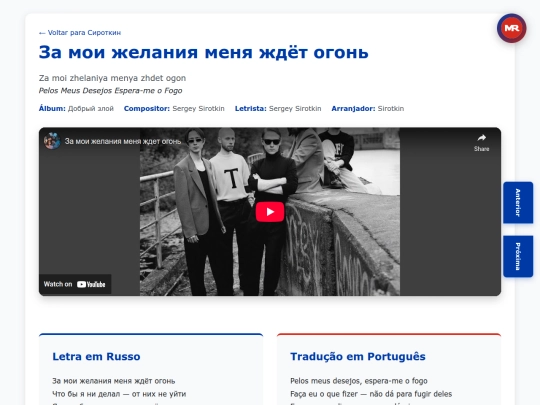
Task: Select transliteration Za moi zhelaniya menya zhdet ogon
Action: 112,78
